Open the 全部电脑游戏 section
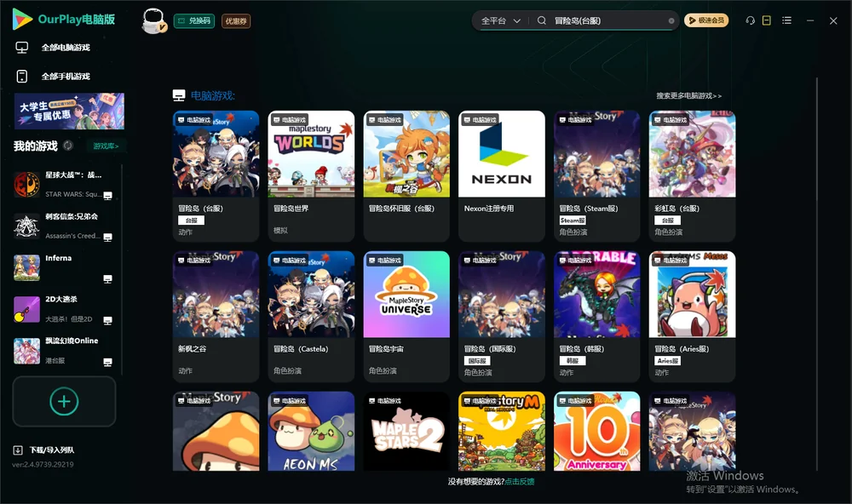Image resolution: width=852 pixels, height=504 pixels. click(66, 48)
